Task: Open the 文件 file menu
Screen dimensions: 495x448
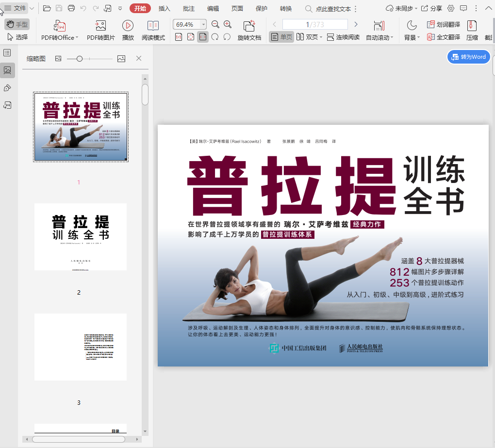Action: [x=15, y=8]
